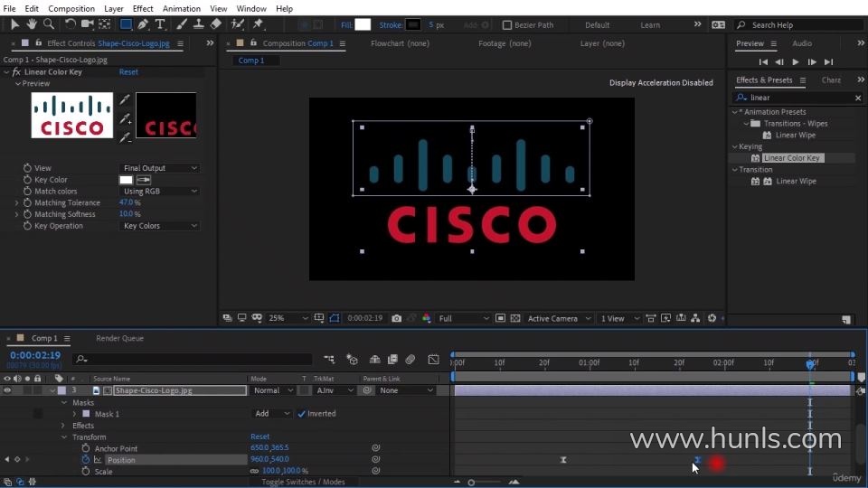Toggle the Inverted checkbox for Mask 1
Viewport: 868px width, 488px height.
302,414
